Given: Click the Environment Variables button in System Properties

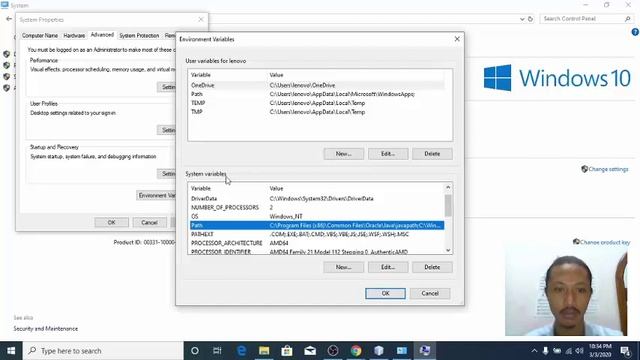Looking at the screenshot, I should (x=156, y=196).
